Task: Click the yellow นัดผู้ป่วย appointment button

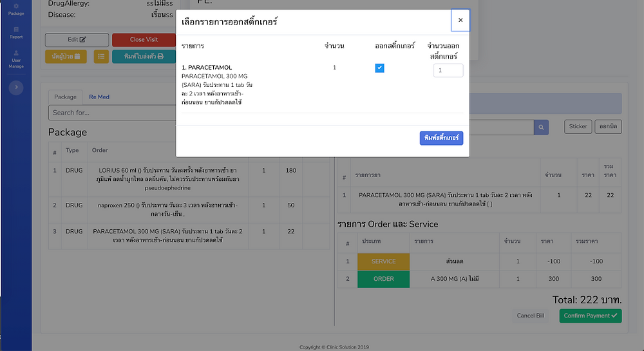Action: coord(66,56)
